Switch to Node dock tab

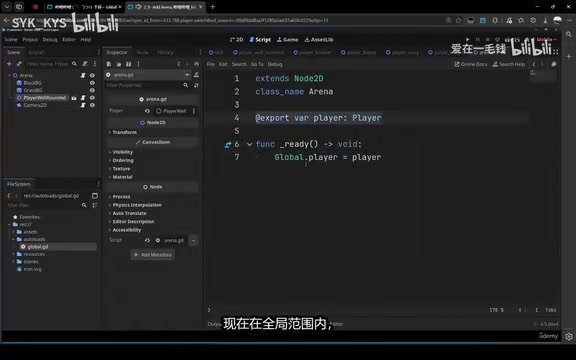143,53
